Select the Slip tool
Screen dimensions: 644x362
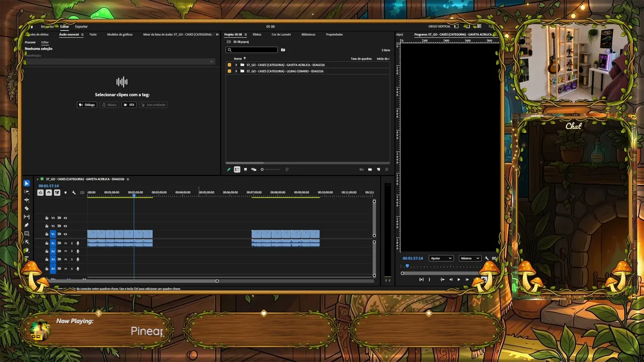pos(27,217)
